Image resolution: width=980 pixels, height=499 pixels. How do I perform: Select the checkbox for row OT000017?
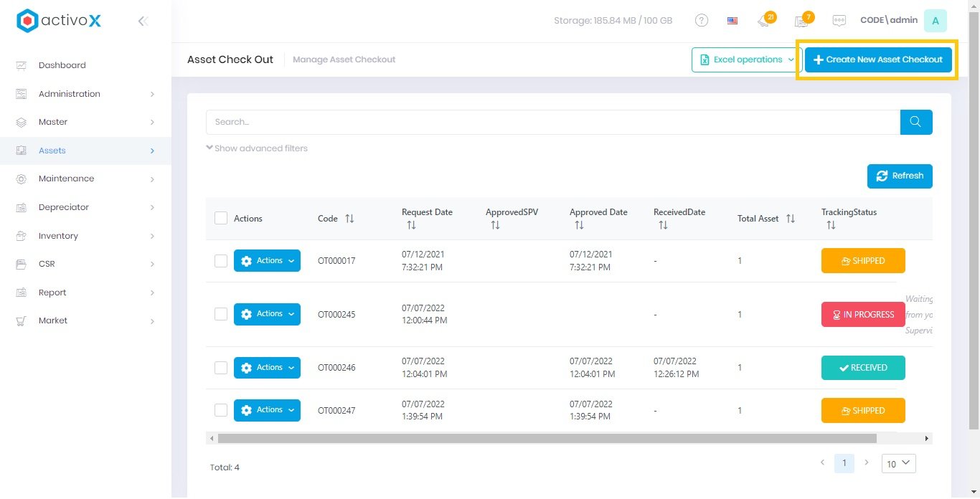click(221, 261)
